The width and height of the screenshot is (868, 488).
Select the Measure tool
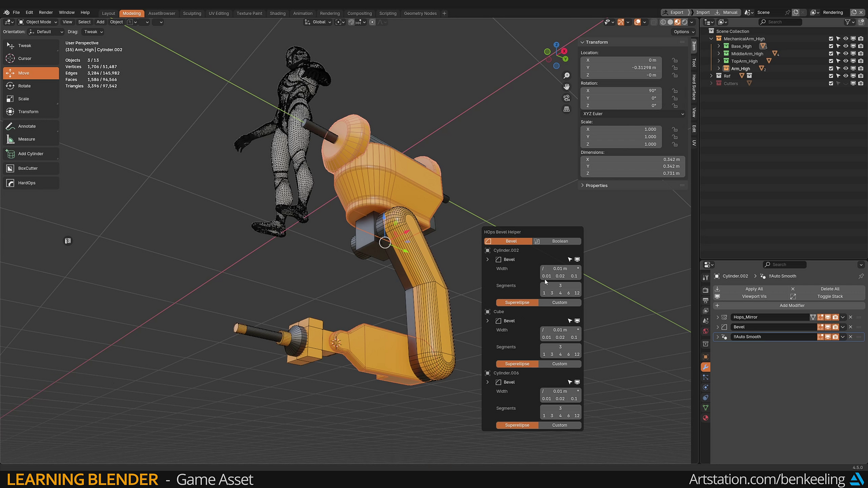[31, 139]
